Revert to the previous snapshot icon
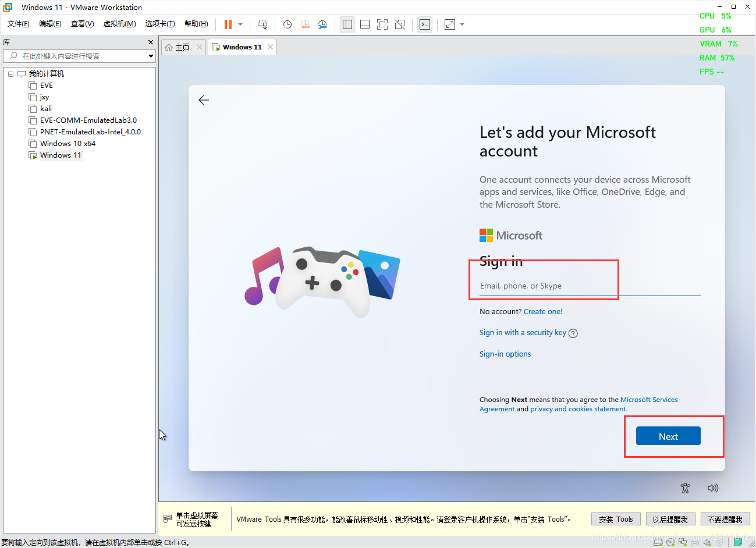The height and width of the screenshot is (548, 756). [305, 24]
